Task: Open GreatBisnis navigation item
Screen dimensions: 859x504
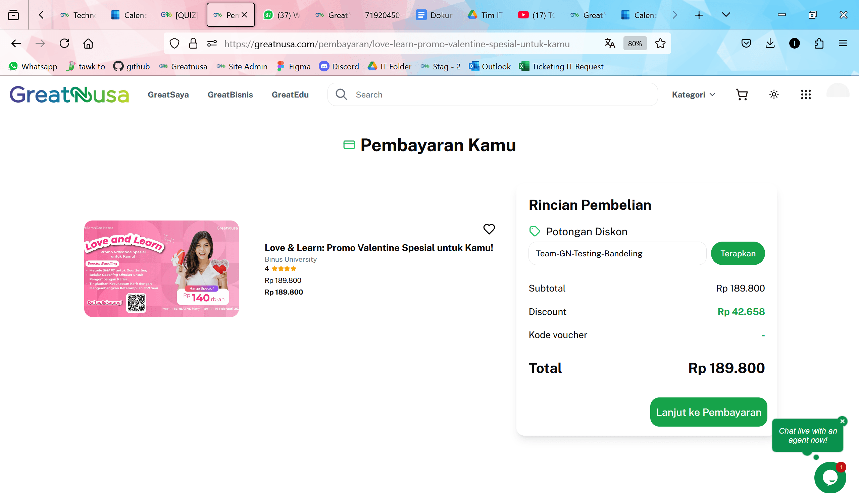Action: (x=230, y=95)
